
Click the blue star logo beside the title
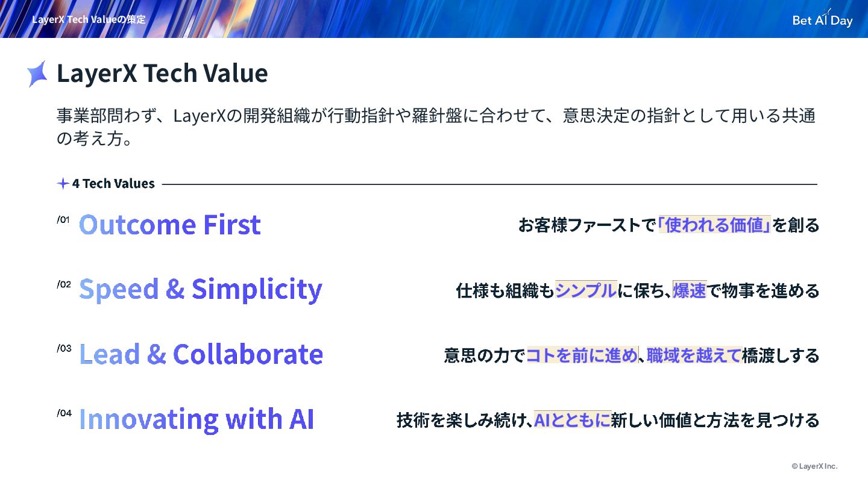[37, 74]
